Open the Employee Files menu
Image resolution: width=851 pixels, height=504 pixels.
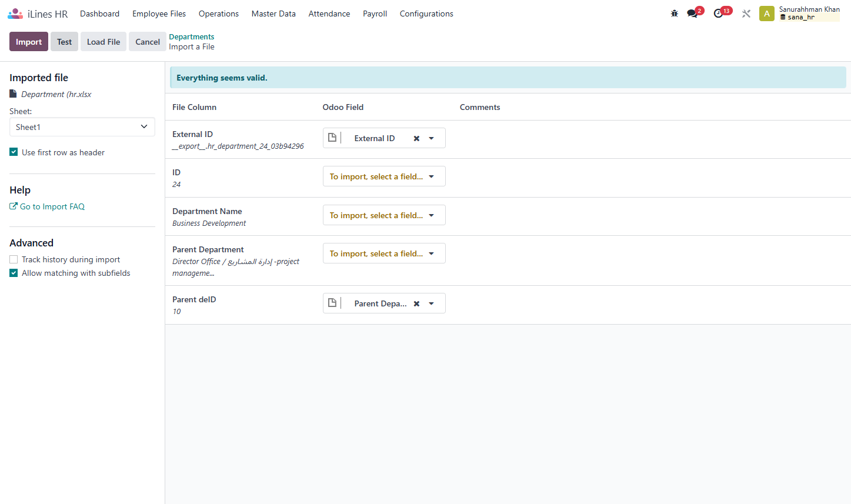pyautogui.click(x=159, y=14)
